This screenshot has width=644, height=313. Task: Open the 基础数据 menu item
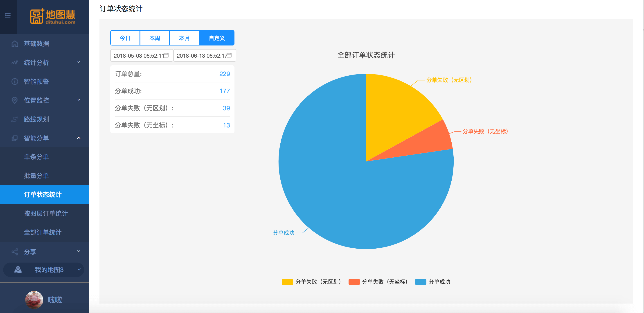pyautogui.click(x=44, y=44)
